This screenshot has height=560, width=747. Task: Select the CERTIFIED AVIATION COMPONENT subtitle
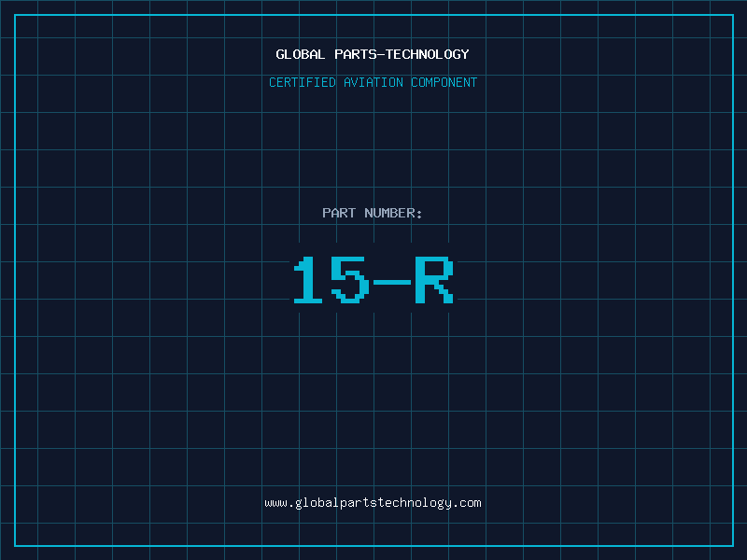(x=373, y=82)
